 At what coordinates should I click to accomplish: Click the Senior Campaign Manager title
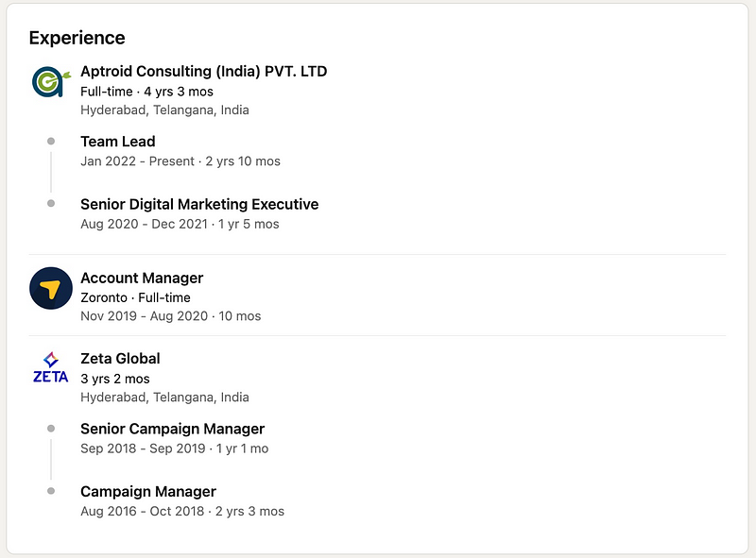pos(172,429)
